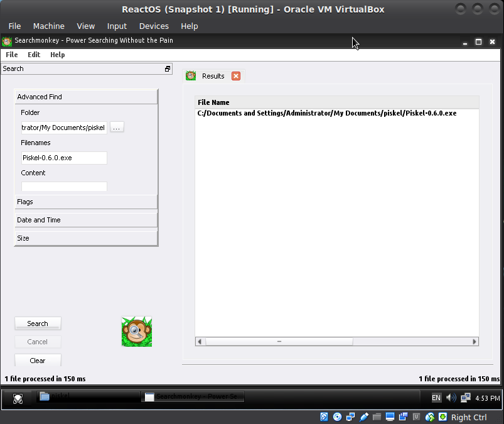Click the Clear button
This screenshot has width=504, height=424.
38,361
